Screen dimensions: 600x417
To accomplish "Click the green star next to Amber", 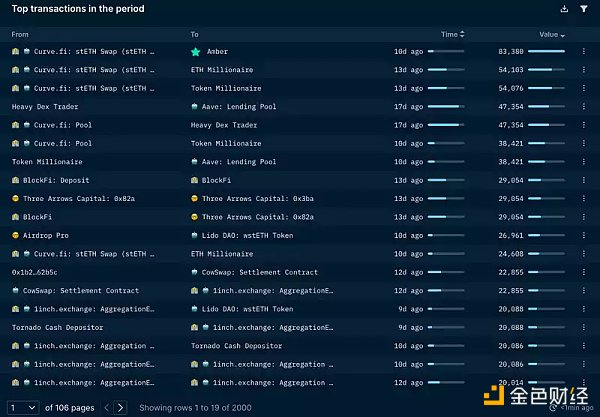I will (196, 51).
